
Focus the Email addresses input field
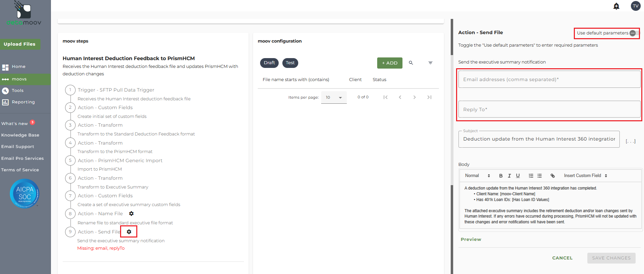(x=549, y=79)
